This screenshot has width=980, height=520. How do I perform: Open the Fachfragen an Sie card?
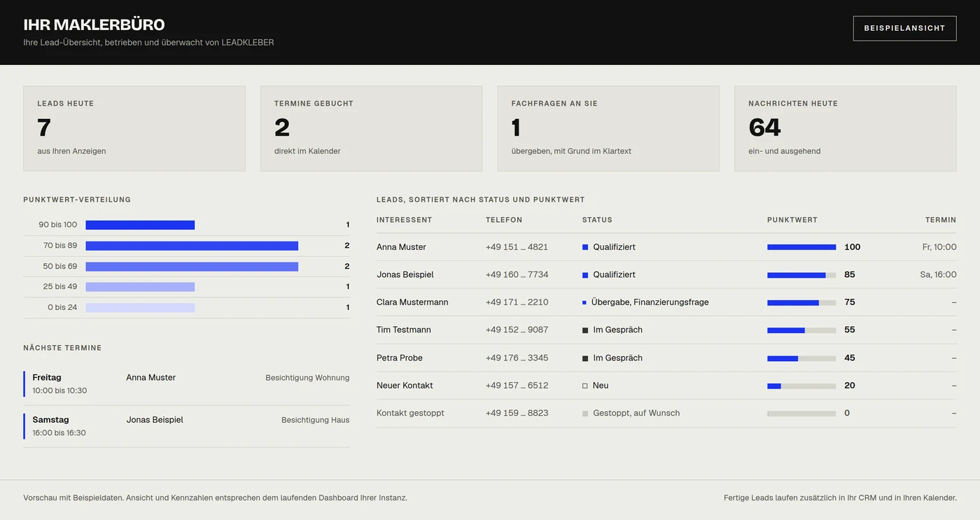[608, 129]
